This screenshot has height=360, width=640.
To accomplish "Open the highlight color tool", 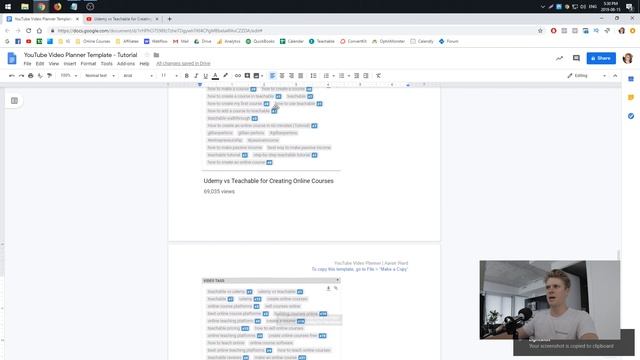I will click(x=225, y=76).
